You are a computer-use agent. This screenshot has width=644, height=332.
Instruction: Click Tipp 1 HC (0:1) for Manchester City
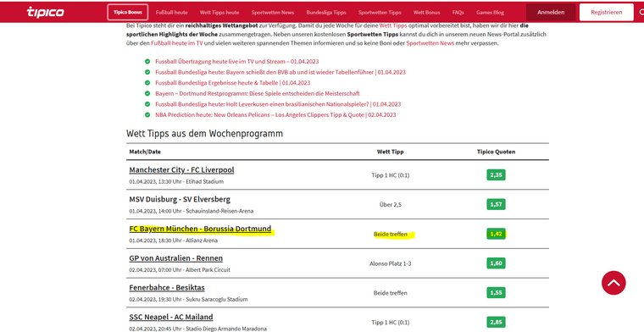(x=390, y=175)
